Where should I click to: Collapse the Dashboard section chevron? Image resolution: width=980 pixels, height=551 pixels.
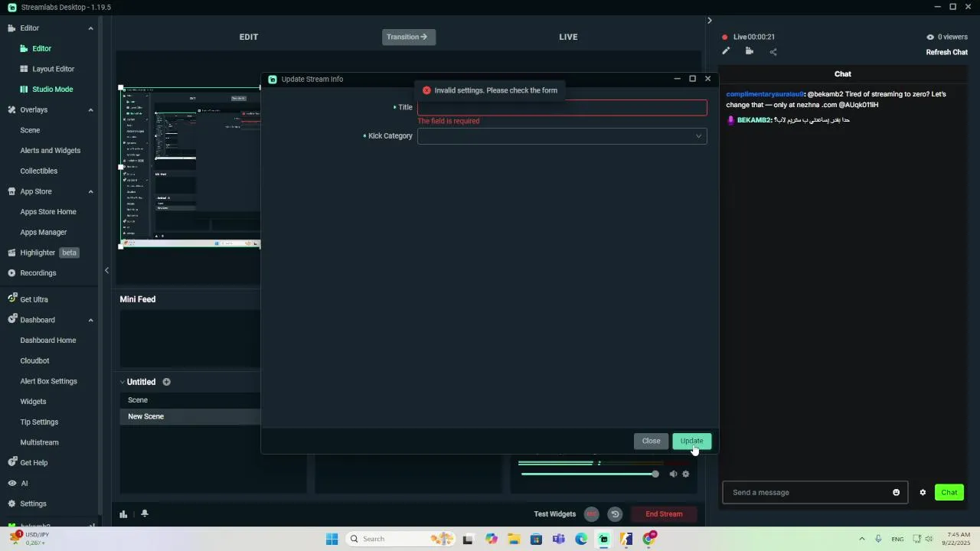pyautogui.click(x=90, y=320)
